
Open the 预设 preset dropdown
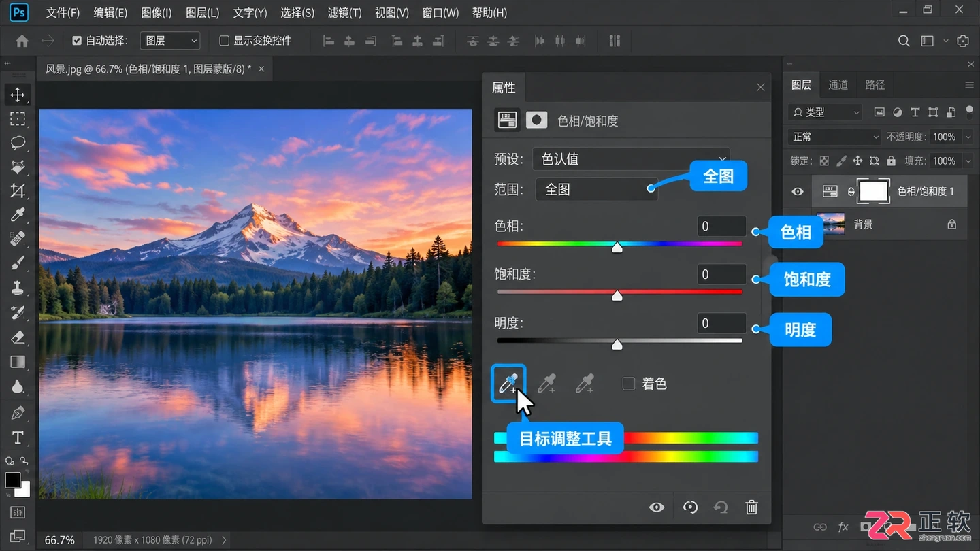click(631, 159)
